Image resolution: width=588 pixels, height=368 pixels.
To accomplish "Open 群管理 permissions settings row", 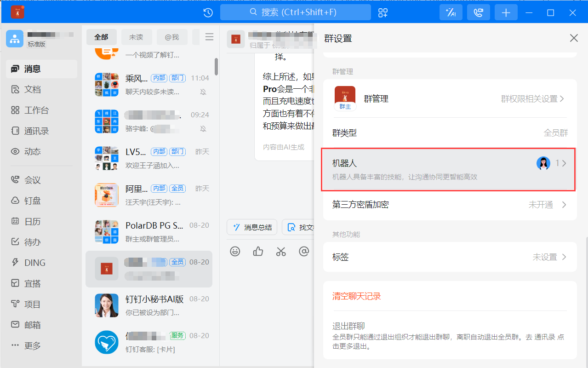I will pos(450,99).
